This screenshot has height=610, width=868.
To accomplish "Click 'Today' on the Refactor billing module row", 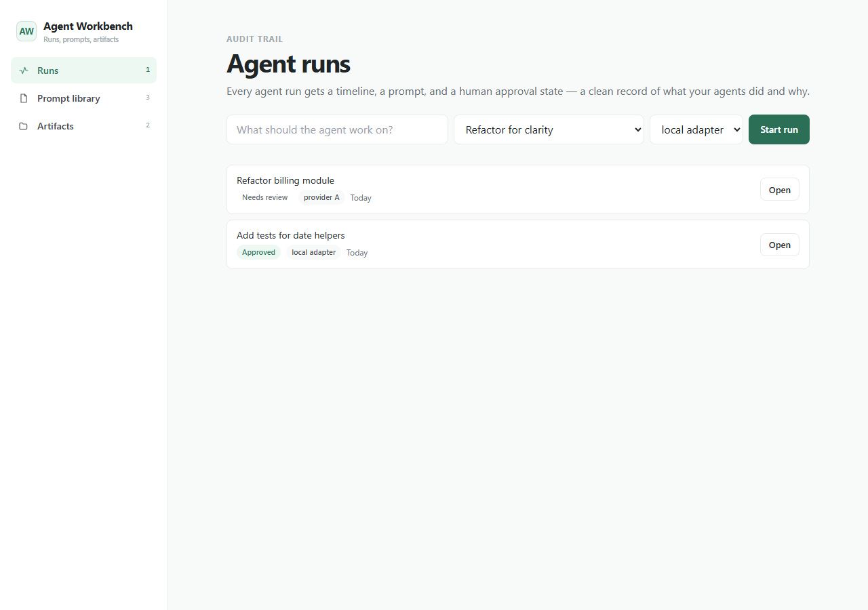I will click(361, 198).
